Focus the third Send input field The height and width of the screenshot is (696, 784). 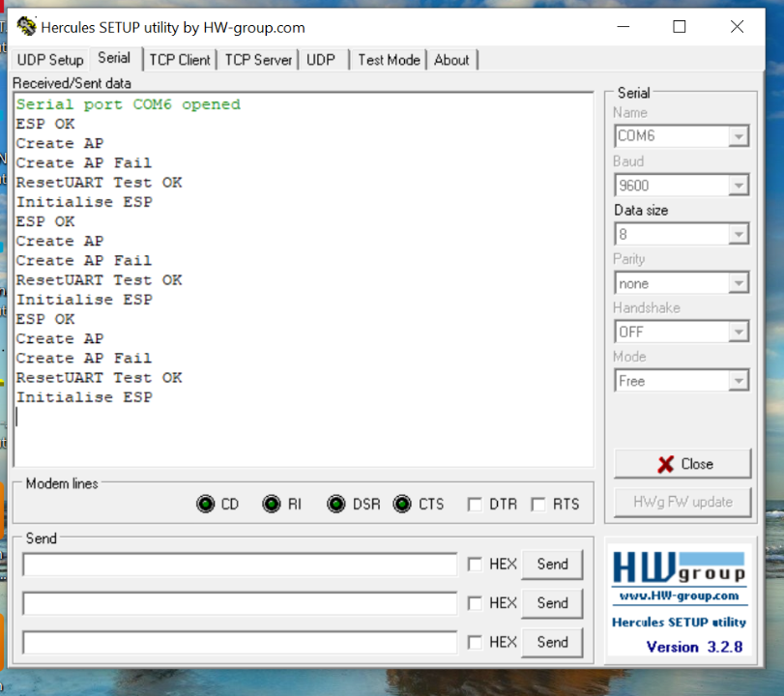pyautogui.click(x=240, y=643)
